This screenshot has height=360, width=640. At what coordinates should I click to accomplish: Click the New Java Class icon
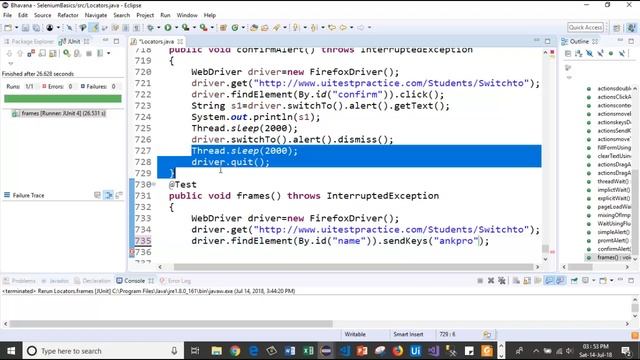[235, 28]
